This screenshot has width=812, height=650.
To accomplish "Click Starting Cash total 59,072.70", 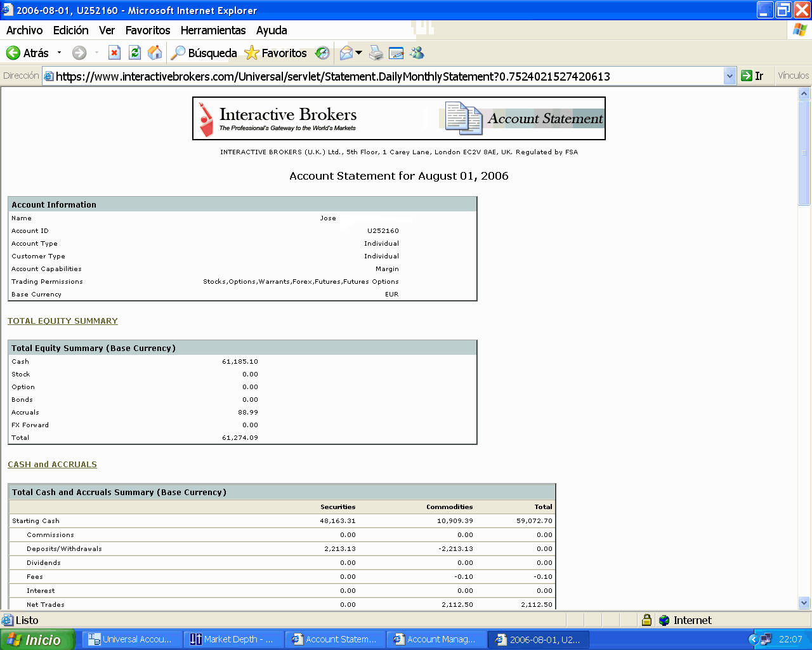I will click(x=534, y=521).
